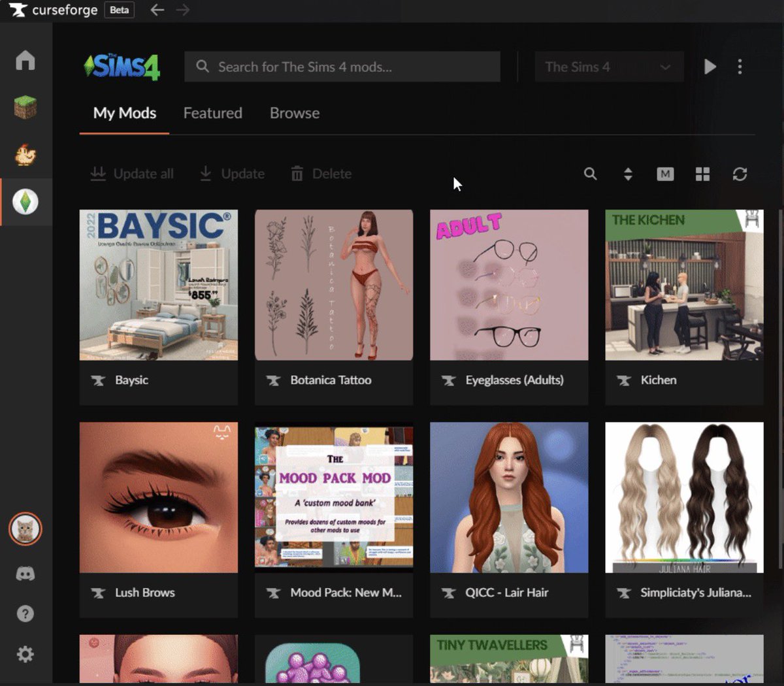Open the help question mark icon
784x686 pixels.
coord(25,614)
